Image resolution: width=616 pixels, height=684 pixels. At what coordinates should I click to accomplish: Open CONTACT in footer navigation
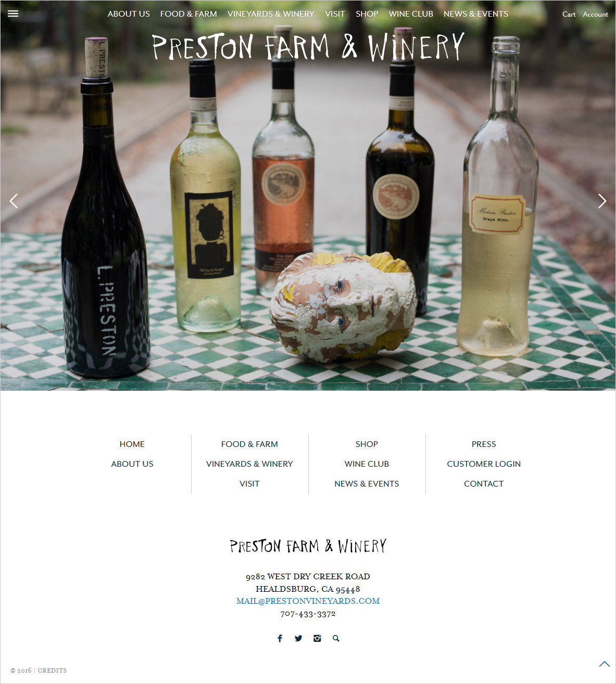coord(484,483)
